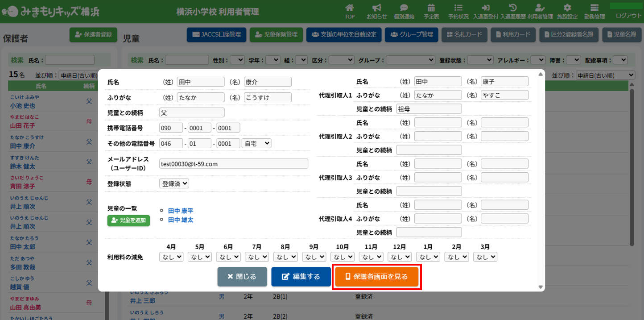Open the 自宅 phone type dropdown
Screen dimensions: 644x320
click(x=256, y=143)
